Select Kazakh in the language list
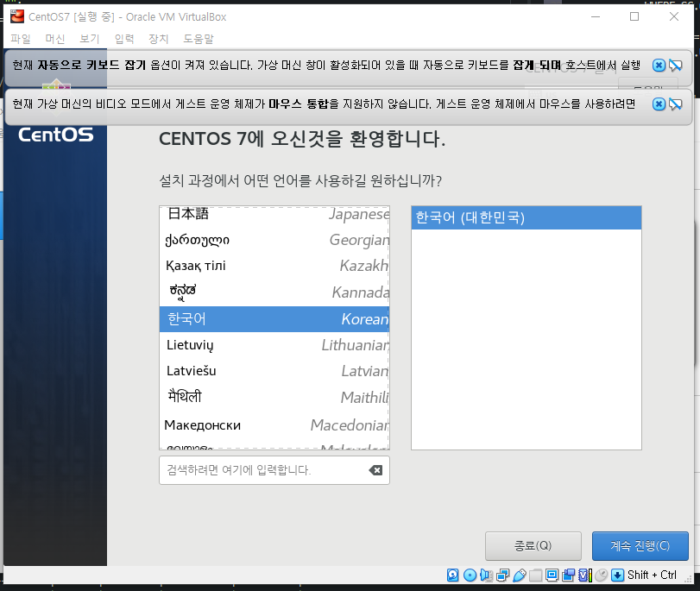 click(274, 266)
